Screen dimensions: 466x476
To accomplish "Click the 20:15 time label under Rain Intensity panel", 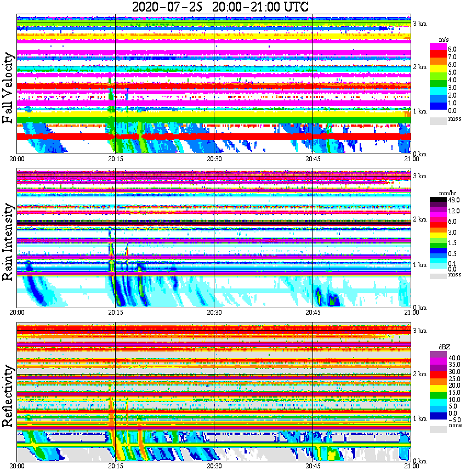I will (x=116, y=313).
